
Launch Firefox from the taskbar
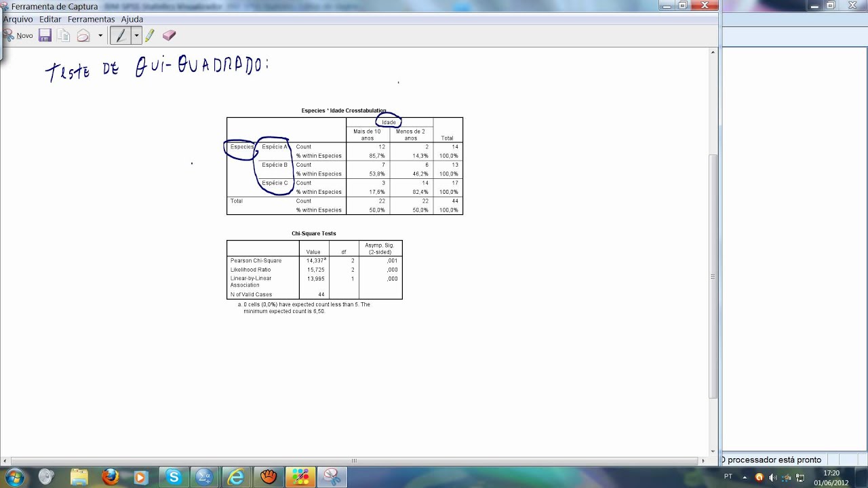click(110, 477)
